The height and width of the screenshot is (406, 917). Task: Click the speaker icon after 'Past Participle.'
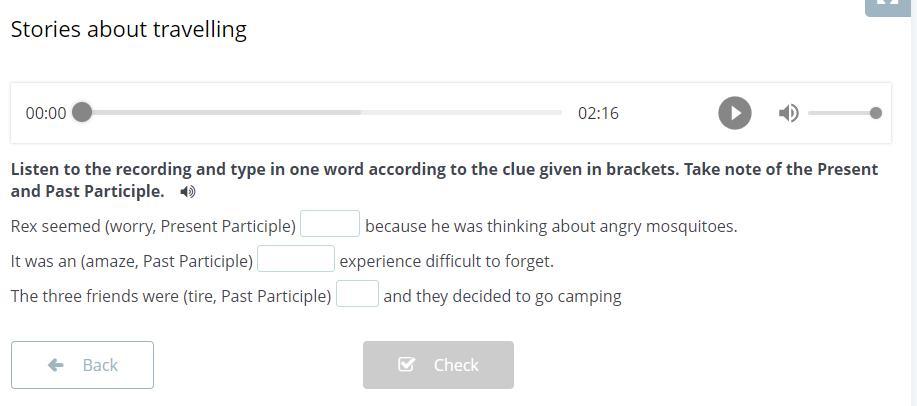(x=188, y=192)
